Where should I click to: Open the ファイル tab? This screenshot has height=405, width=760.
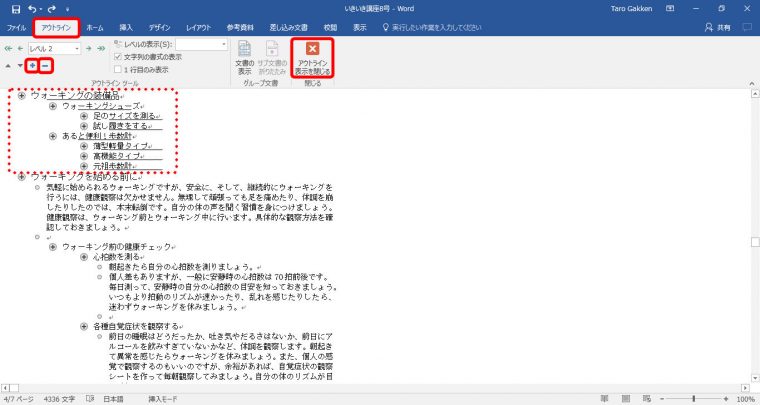coord(16,28)
